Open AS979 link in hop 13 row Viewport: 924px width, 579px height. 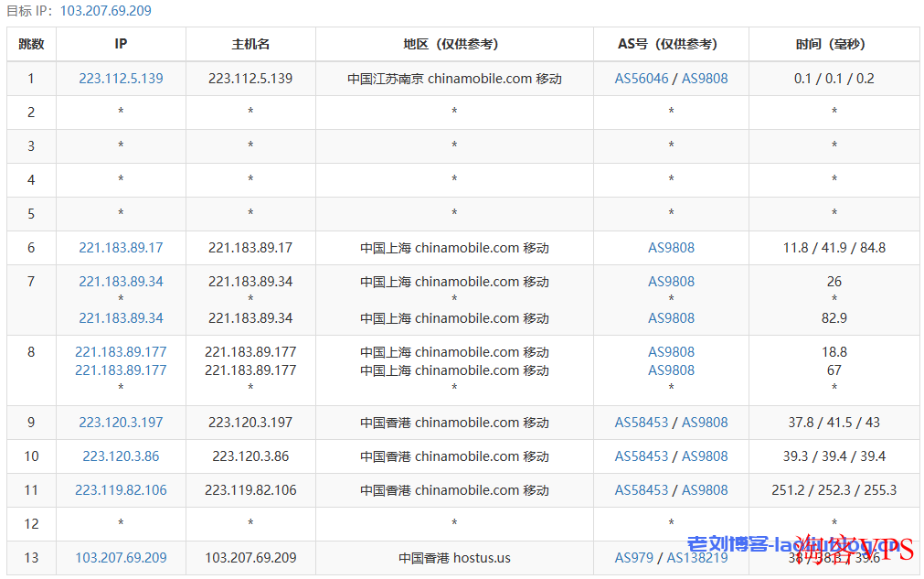(x=634, y=558)
